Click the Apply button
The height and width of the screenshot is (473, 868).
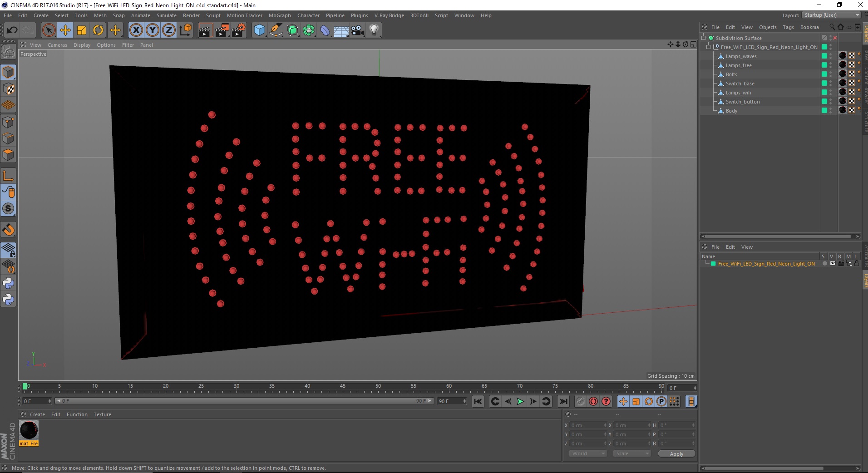pyautogui.click(x=676, y=454)
